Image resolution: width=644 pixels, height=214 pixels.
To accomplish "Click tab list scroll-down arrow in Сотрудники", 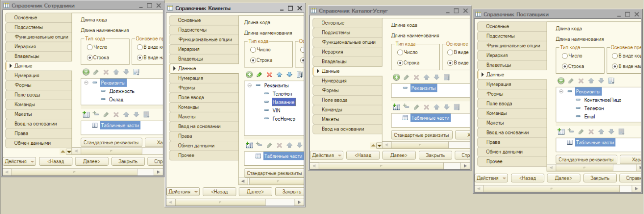I will (68, 152).
